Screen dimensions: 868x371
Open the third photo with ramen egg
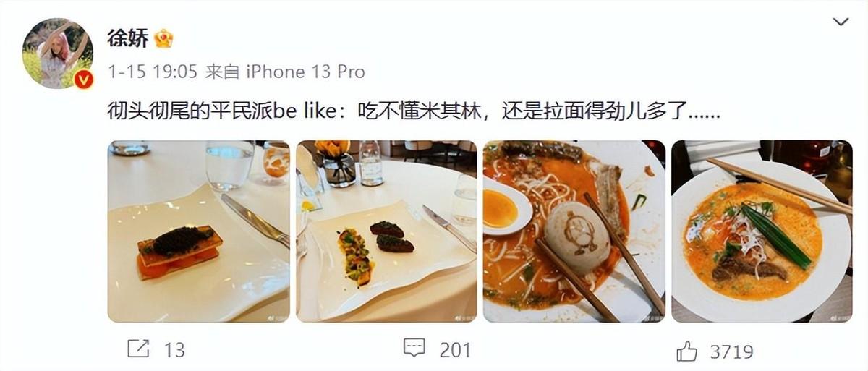pyautogui.click(x=574, y=231)
